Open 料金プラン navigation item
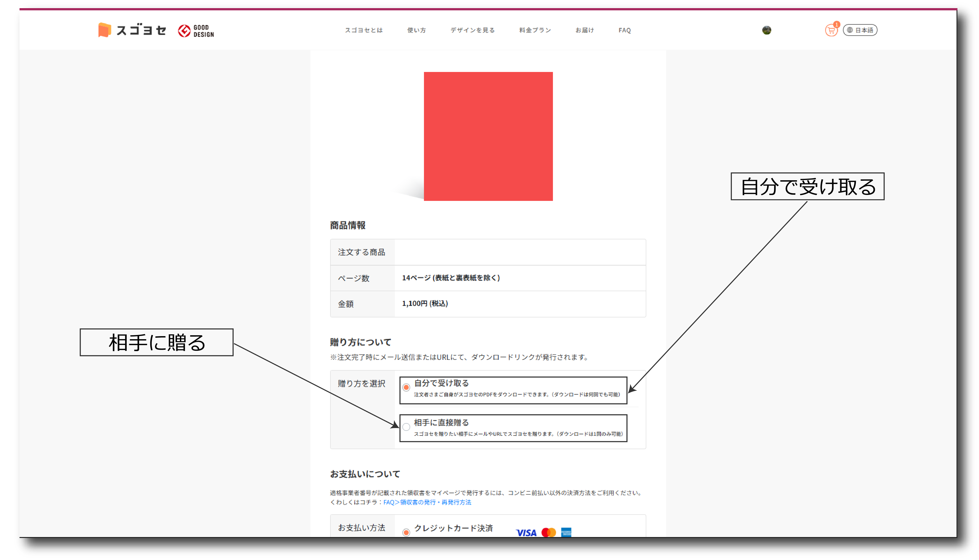 (535, 30)
